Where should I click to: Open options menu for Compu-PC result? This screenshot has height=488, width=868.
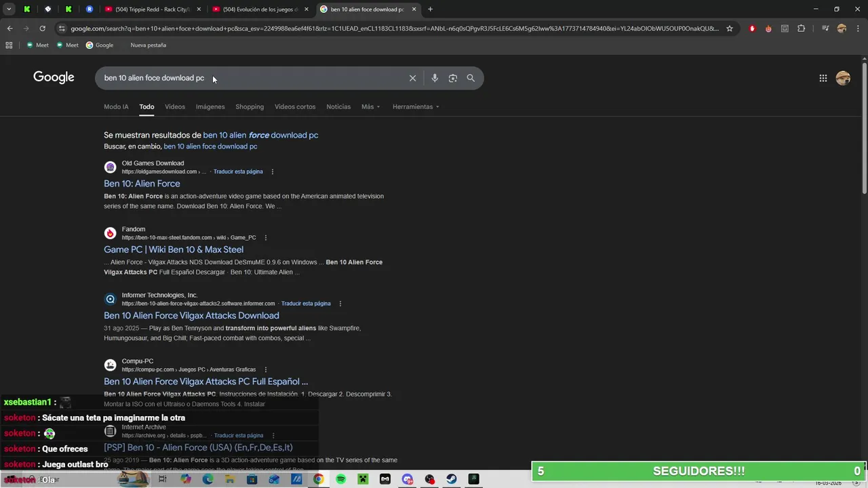coord(266,369)
